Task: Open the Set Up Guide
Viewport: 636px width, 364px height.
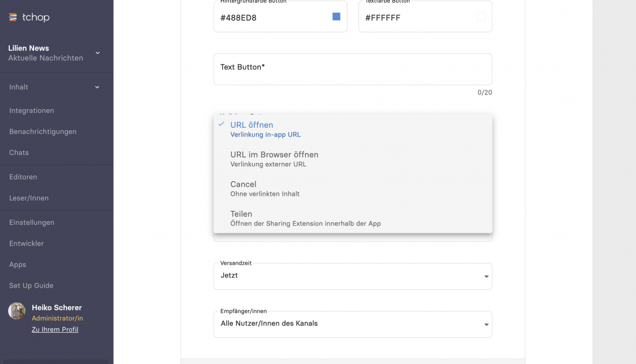Action: click(x=31, y=285)
